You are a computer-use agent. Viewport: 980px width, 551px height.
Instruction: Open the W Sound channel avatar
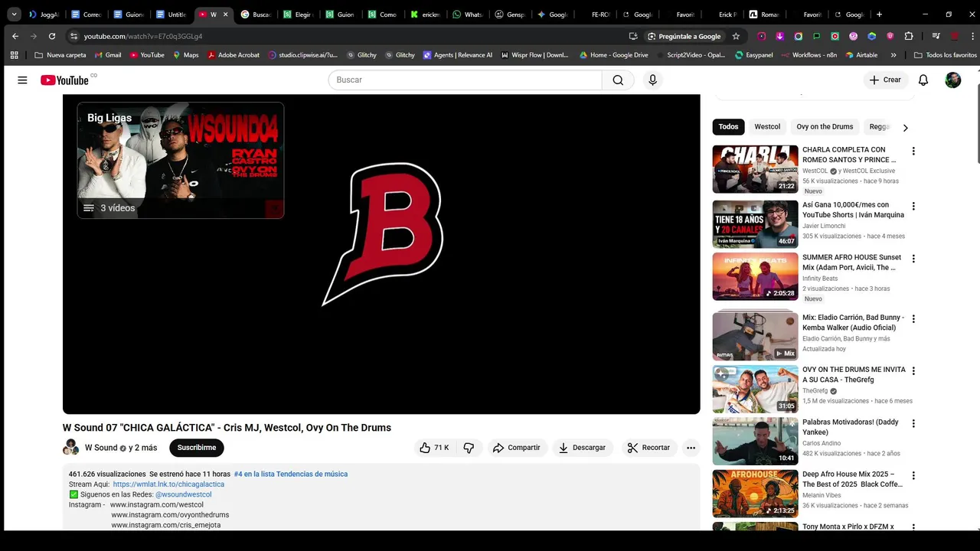coord(70,448)
